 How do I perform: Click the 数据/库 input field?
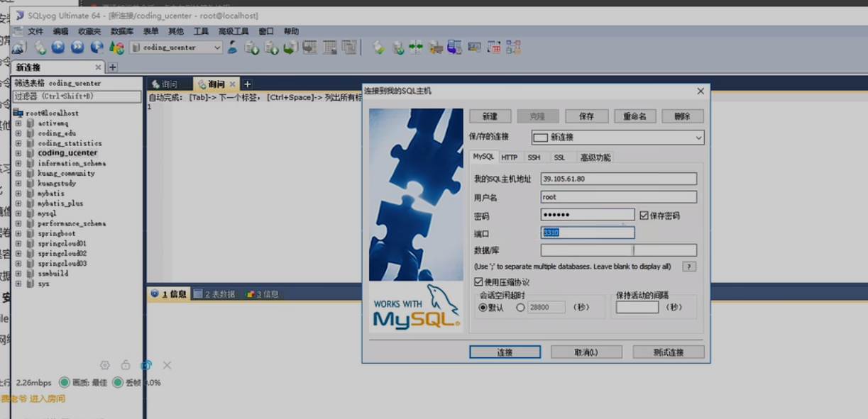coord(619,250)
